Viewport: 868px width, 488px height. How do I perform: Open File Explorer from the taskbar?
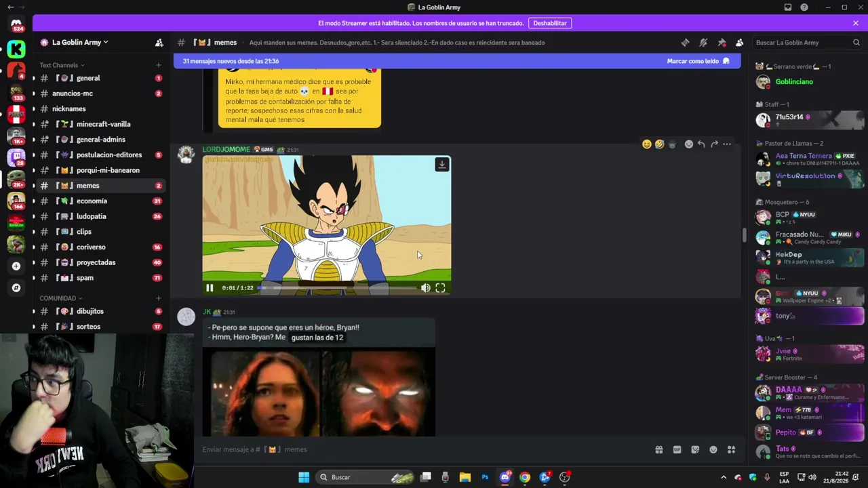click(x=465, y=477)
